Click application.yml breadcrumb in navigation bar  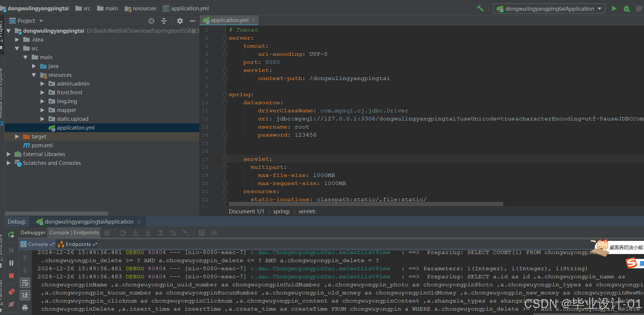186,8
